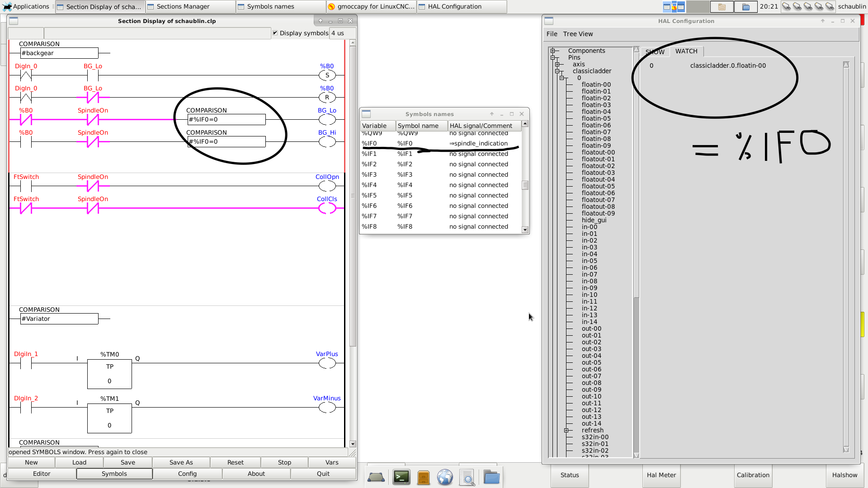Click the %TM1 timer TP block
Viewport: 868px width, 488px height.
(109, 418)
